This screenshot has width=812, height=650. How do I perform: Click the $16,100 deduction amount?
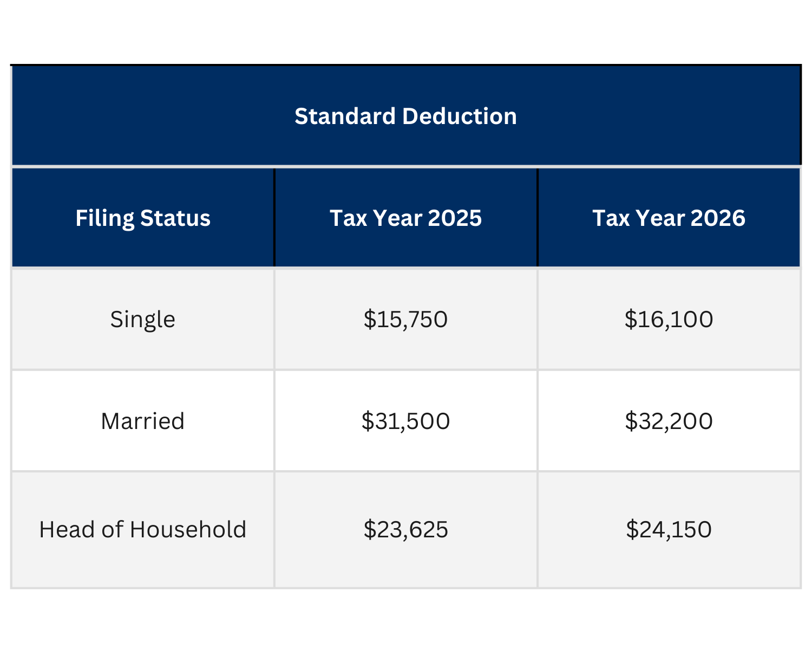[x=669, y=320]
